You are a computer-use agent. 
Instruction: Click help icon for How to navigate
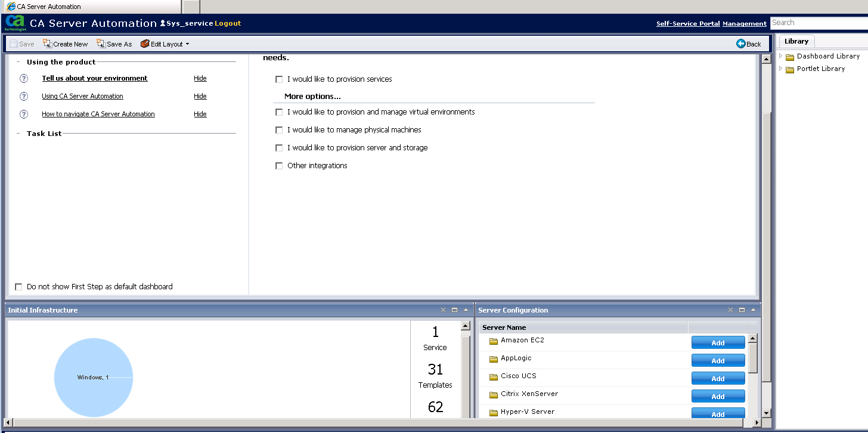click(x=24, y=114)
